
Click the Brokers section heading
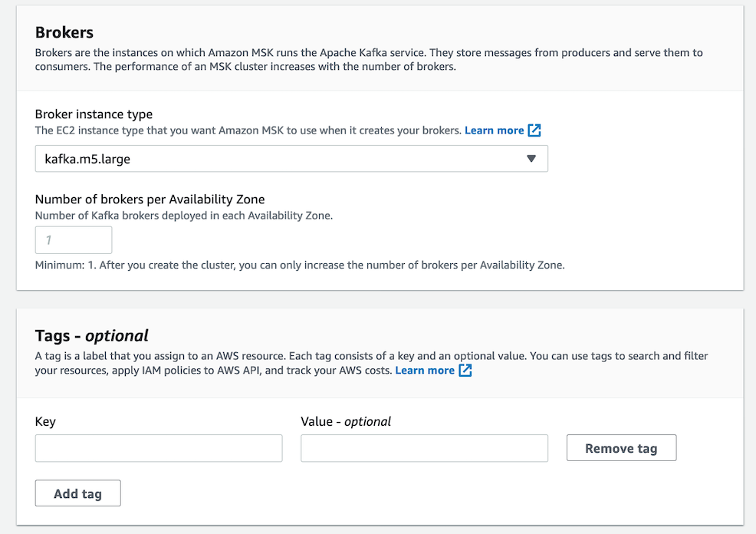(64, 32)
